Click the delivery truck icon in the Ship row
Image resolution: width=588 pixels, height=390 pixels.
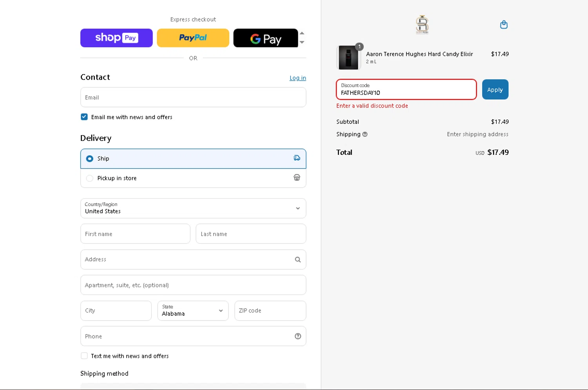(297, 158)
